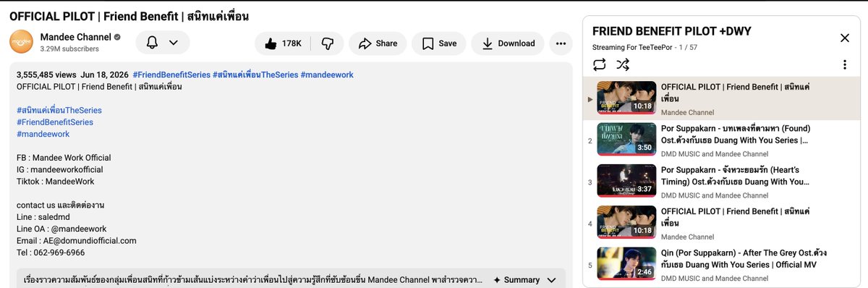The height and width of the screenshot is (288, 868).
Task: Click 'IG : mandeeworkofficial' text
Action: click(60, 169)
